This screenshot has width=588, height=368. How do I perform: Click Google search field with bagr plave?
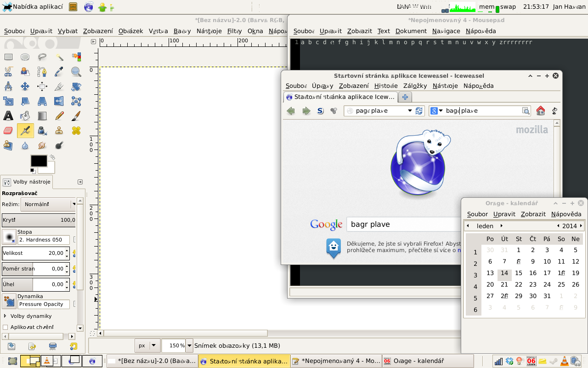[404, 224]
